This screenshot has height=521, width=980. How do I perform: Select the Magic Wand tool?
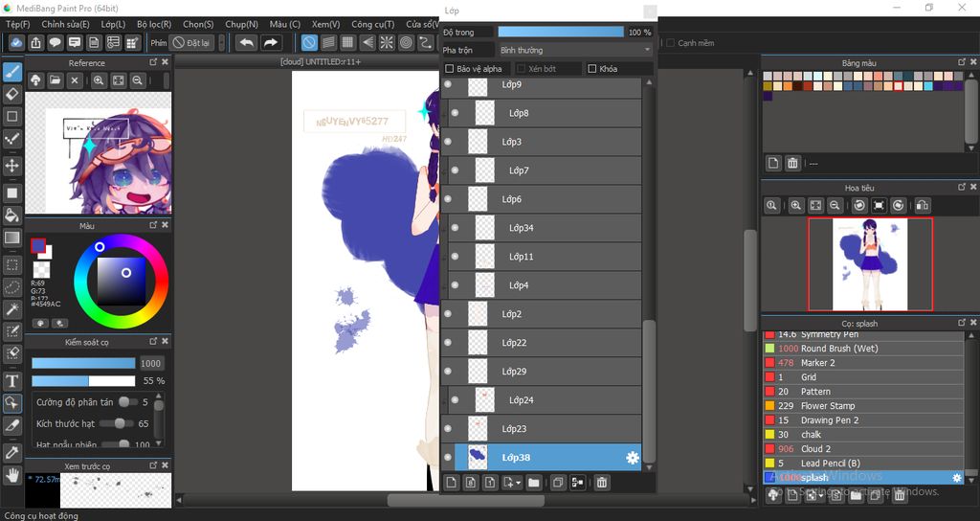pos(11,309)
